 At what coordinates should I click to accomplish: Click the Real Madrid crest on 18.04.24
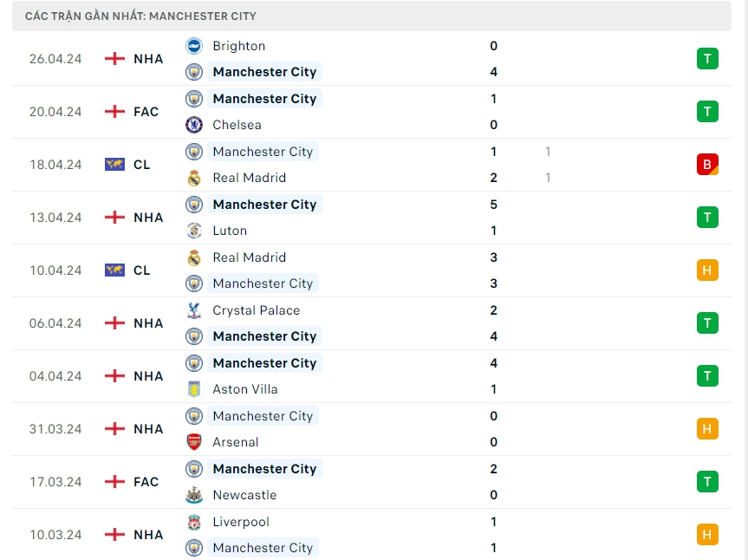click(x=194, y=178)
